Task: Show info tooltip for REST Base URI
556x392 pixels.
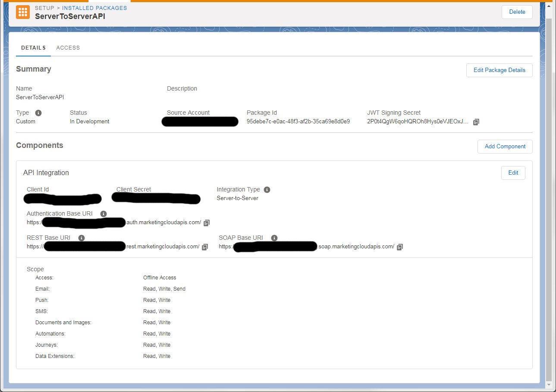Action: [82, 238]
